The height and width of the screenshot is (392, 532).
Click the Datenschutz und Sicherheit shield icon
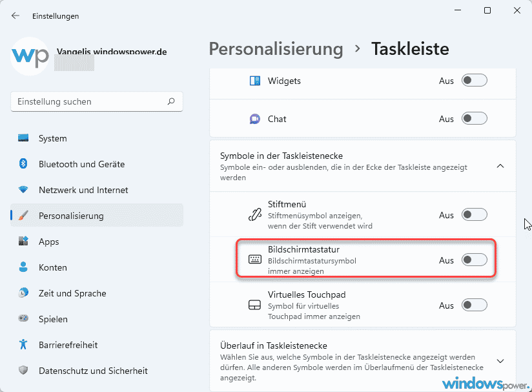24,371
